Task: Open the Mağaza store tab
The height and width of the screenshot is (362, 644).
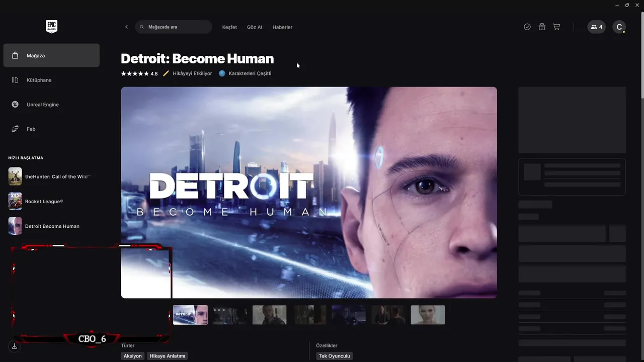Action: point(51,55)
